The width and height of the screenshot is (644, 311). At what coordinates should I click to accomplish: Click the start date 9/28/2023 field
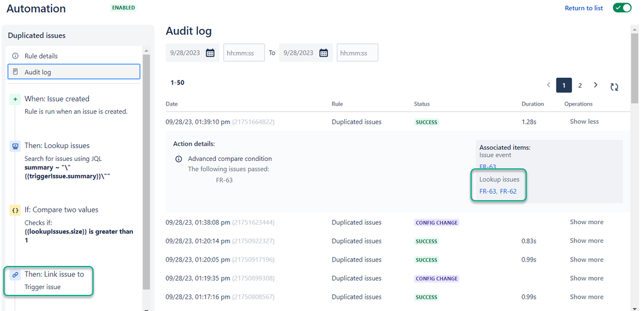[x=192, y=53]
